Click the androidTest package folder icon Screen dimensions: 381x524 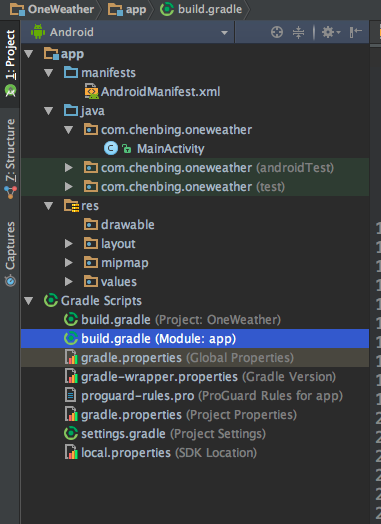pyautogui.click(x=91, y=167)
